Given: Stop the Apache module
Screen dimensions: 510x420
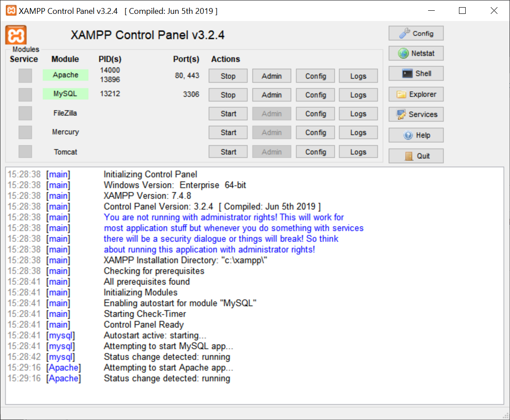Looking at the screenshot, I should tap(228, 76).
